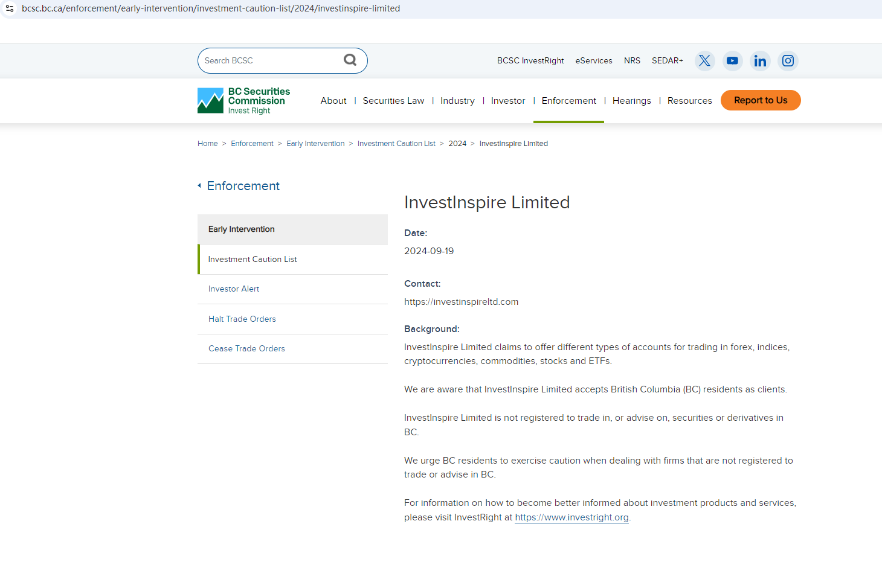Click the 2024 breadcrumb link

(x=457, y=144)
